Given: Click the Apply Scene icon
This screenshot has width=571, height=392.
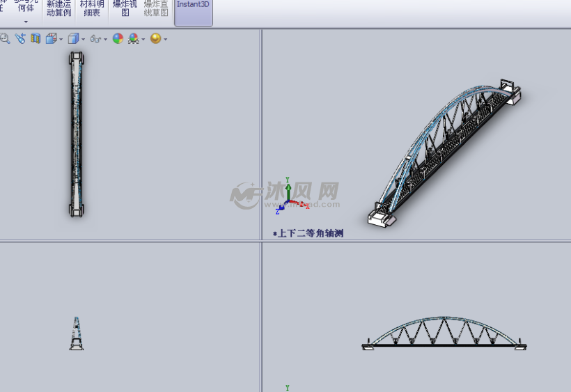Looking at the screenshot, I should [134, 38].
